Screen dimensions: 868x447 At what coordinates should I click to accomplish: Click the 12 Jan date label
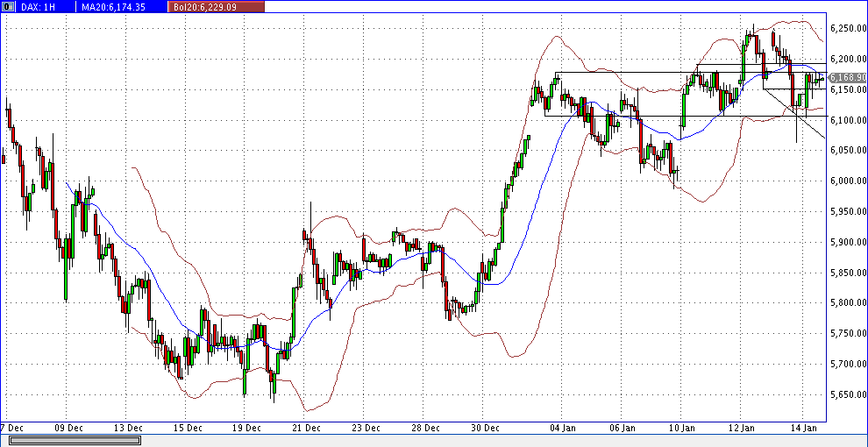click(743, 428)
